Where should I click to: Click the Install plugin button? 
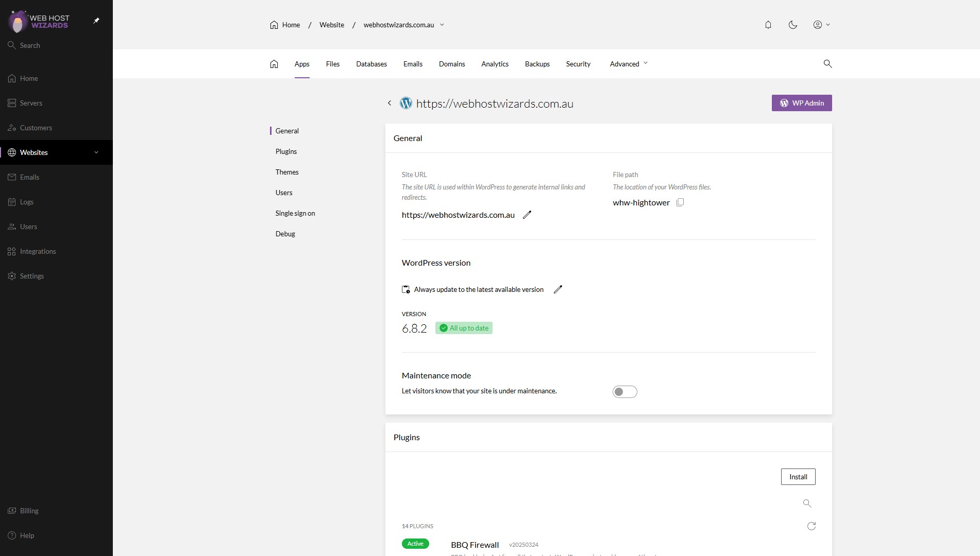tap(798, 477)
